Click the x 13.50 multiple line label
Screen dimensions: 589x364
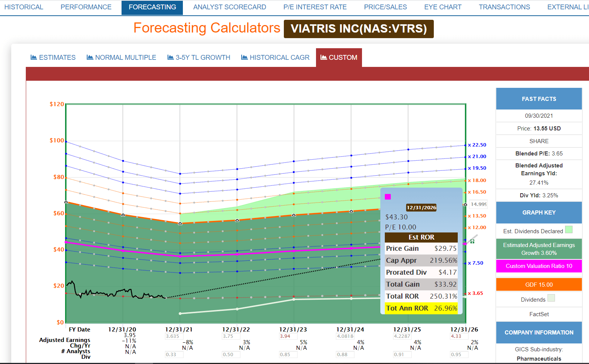tap(477, 216)
